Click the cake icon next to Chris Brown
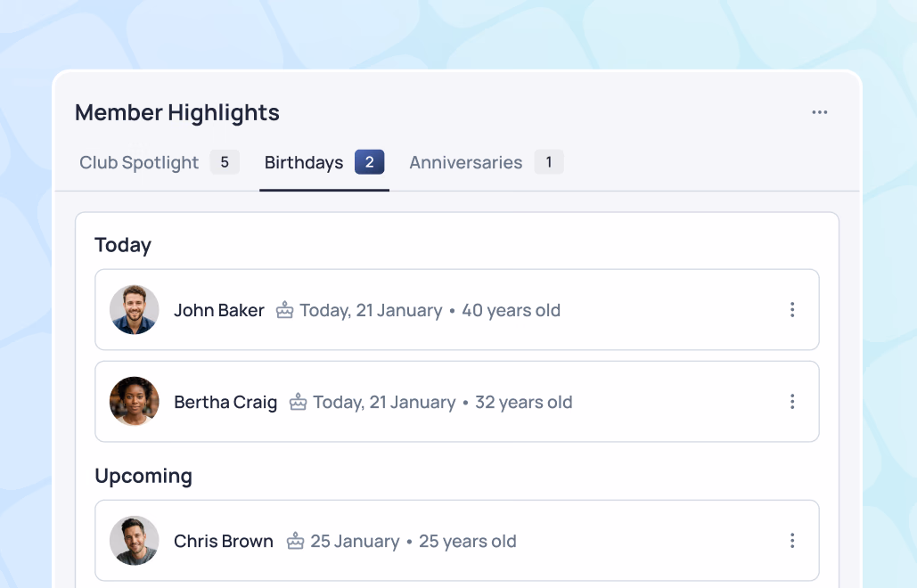Screen dimensions: 917x588 pyautogui.click(x=295, y=541)
